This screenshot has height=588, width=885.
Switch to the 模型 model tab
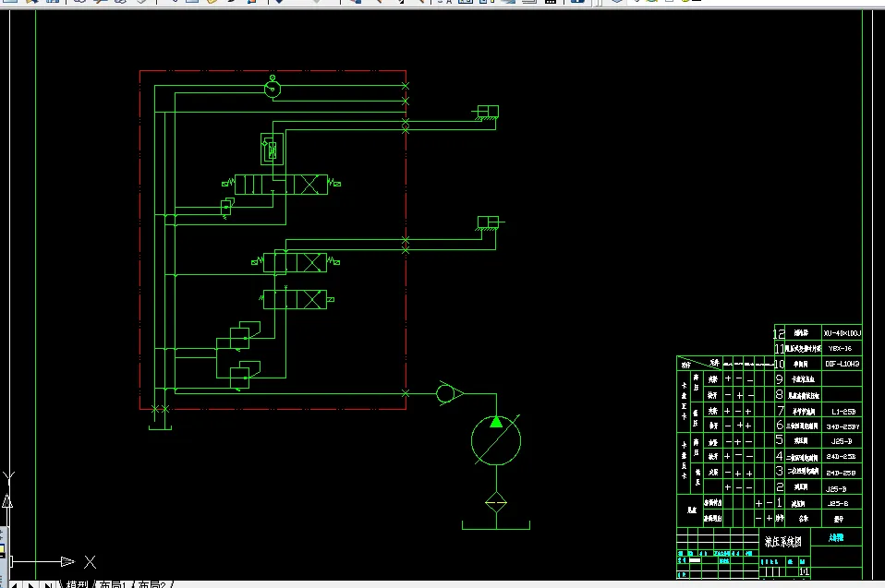pos(77,584)
